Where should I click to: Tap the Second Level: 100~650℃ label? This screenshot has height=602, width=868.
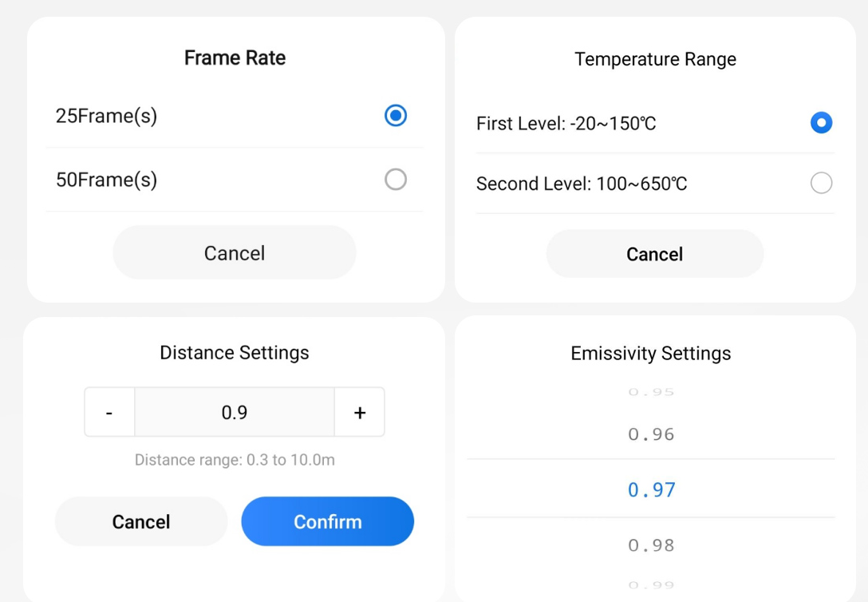point(582,184)
